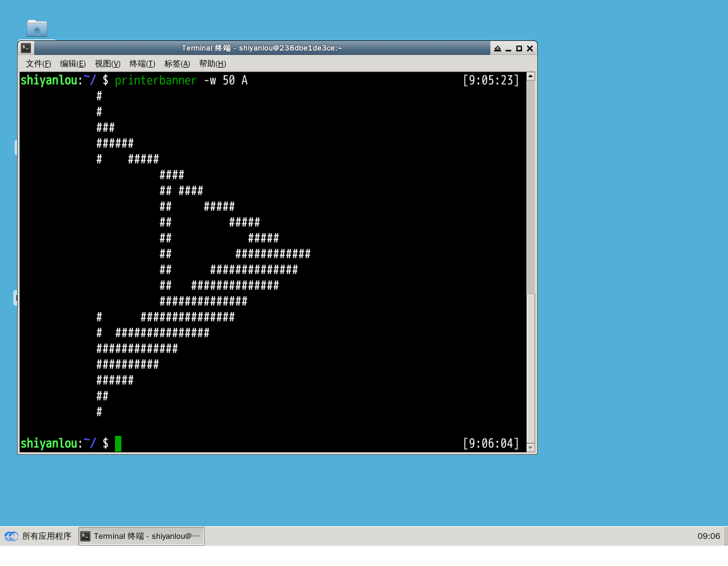Click the Terminal window title bar text
This screenshot has width=728, height=566.
tap(262, 49)
